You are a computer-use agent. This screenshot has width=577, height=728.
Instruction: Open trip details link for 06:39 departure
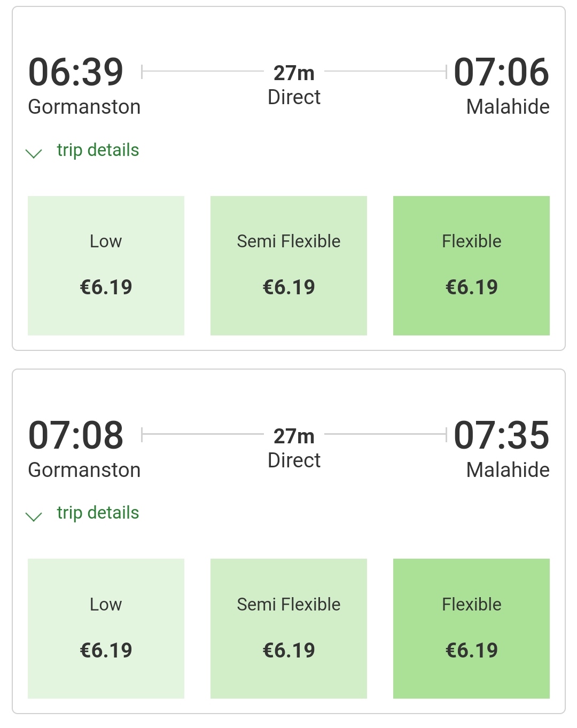98,150
